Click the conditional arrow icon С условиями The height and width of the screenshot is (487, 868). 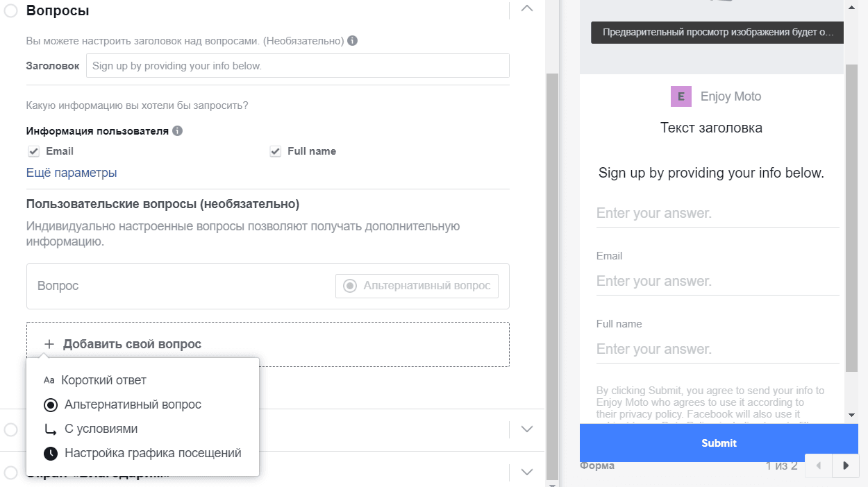click(51, 429)
